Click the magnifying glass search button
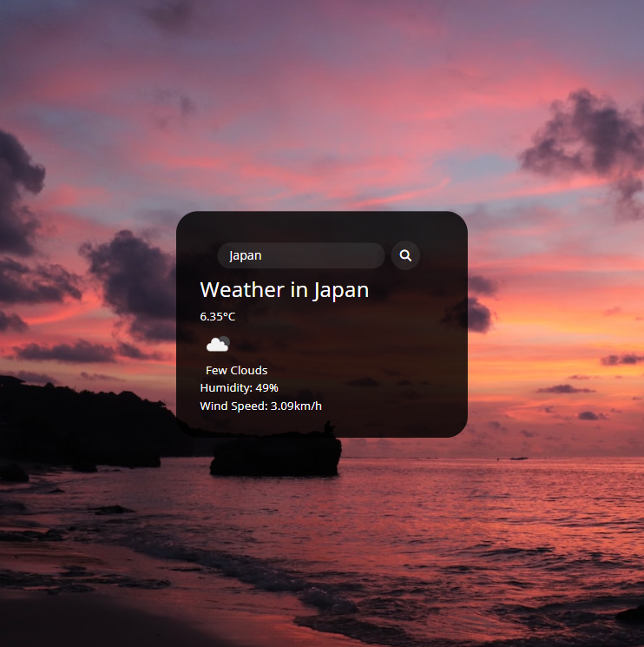 coord(405,255)
